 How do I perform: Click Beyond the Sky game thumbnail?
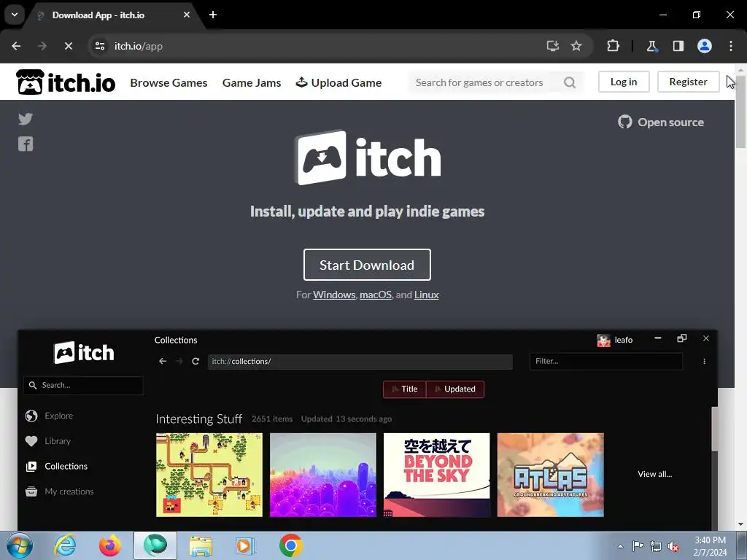436,475
